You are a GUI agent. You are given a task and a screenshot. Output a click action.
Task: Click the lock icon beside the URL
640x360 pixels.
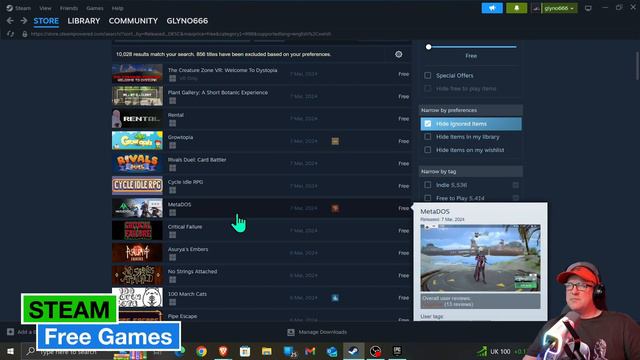click(x=24, y=34)
